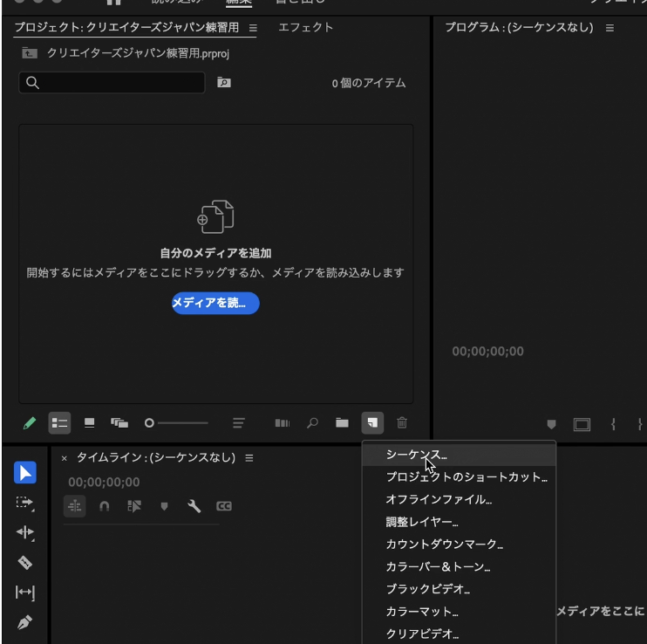Select the Slip tool
The height and width of the screenshot is (644, 647).
25,593
